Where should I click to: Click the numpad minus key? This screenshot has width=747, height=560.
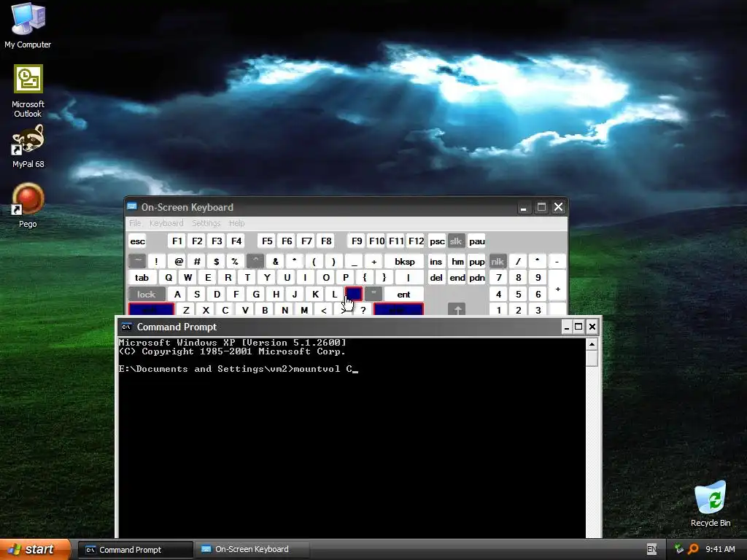(557, 262)
